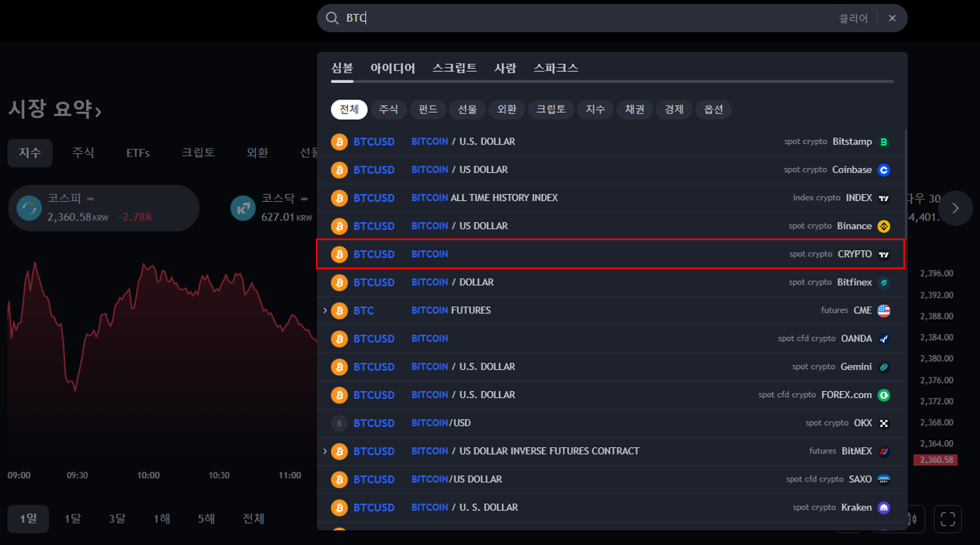
Task: Show the next market indices with the arrow
Action: pyautogui.click(x=956, y=208)
